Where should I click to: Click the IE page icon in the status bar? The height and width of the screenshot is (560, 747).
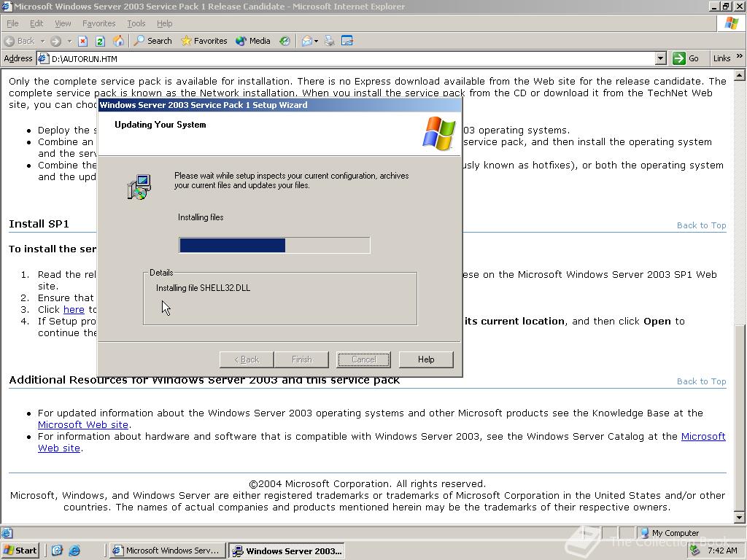click(7, 533)
